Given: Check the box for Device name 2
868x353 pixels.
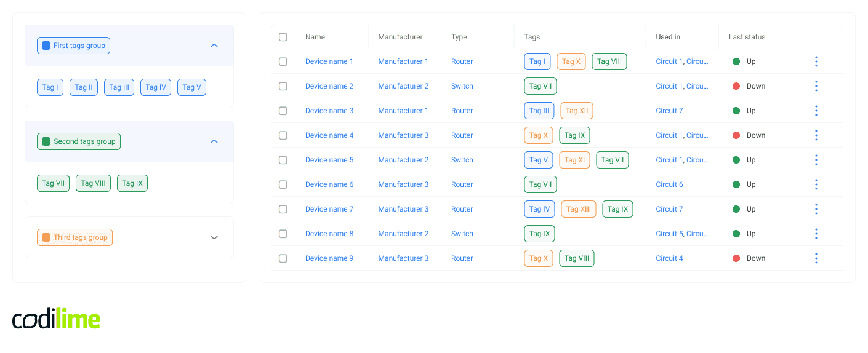Looking at the screenshot, I should click(283, 86).
